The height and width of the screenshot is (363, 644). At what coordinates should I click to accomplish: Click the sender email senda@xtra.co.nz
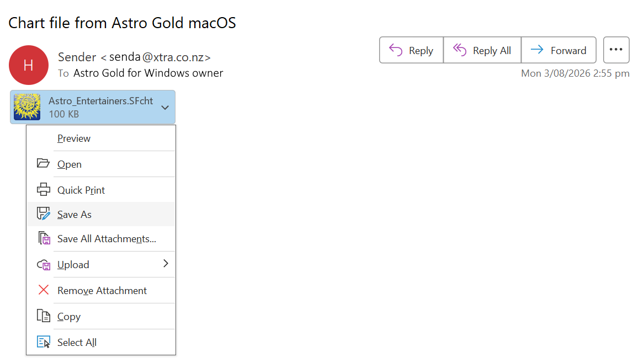(160, 57)
